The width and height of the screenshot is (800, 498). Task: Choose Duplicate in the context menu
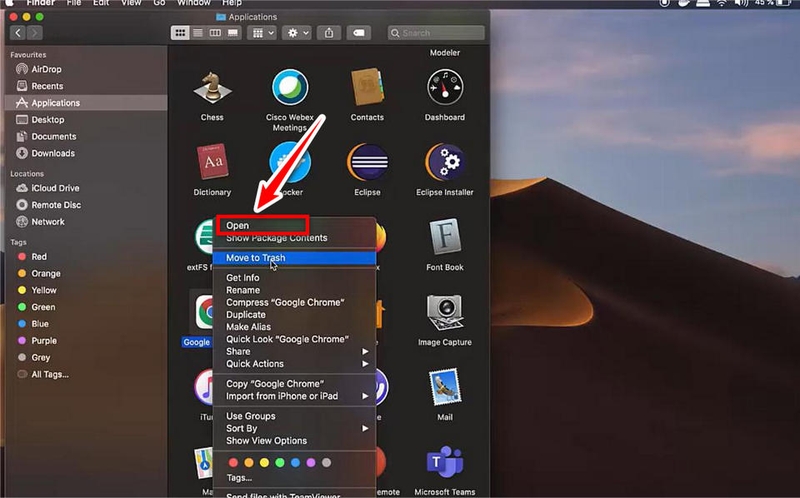(294, 314)
